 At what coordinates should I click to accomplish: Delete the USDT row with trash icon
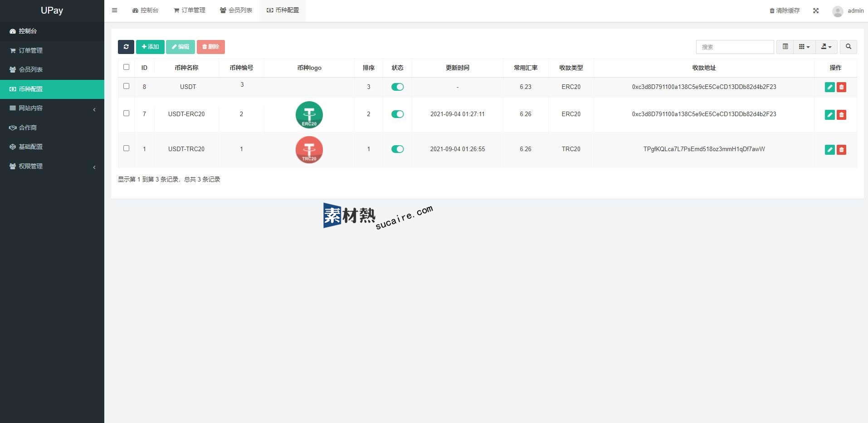841,87
